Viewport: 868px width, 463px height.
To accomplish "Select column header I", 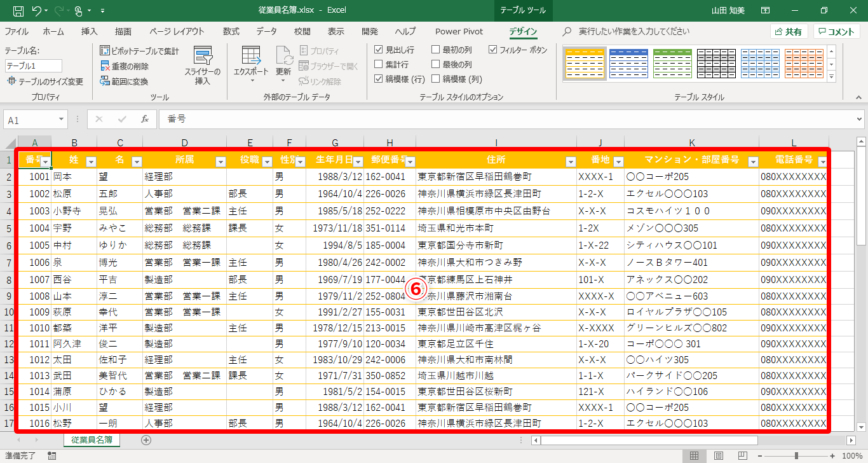I will (496, 143).
